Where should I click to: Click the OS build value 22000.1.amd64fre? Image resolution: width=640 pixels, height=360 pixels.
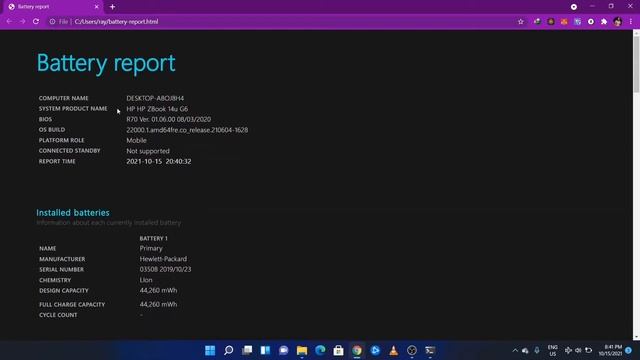pyautogui.click(x=187, y=130)
